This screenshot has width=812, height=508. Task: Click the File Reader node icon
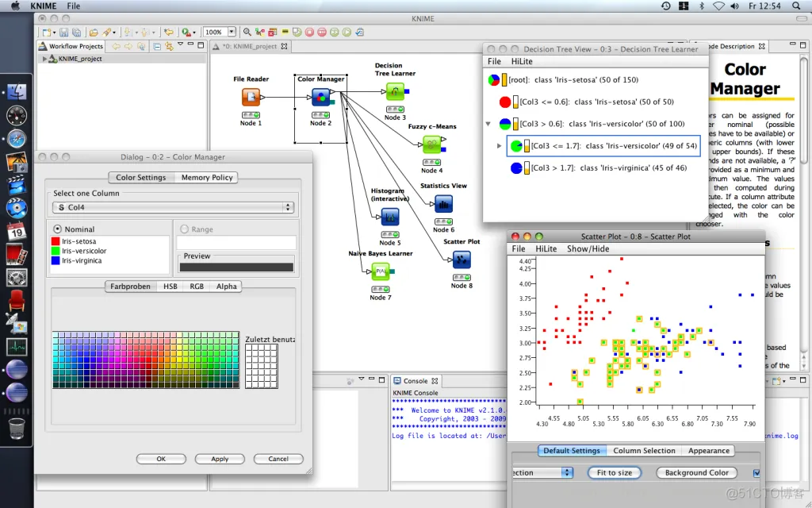[251, 97]
